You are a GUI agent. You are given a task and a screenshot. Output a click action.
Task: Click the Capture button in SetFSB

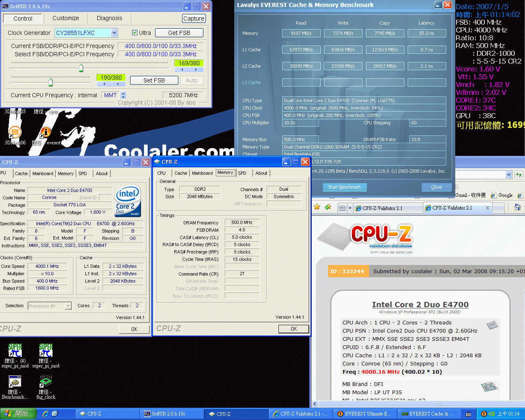(194, 18)
